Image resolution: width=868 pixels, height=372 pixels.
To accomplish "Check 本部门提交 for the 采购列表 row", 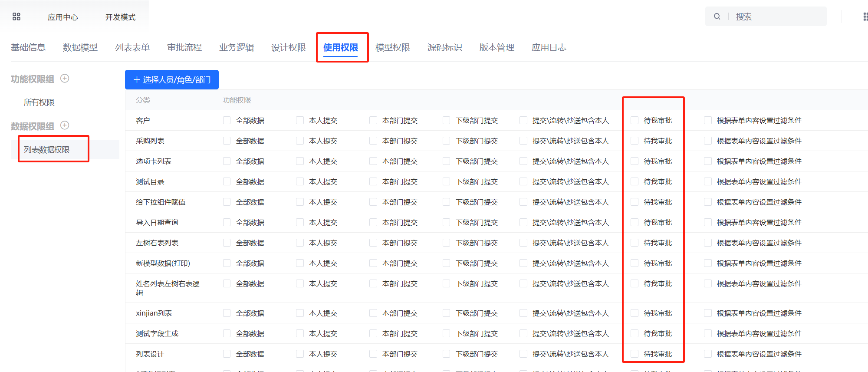I will [373, 141].
